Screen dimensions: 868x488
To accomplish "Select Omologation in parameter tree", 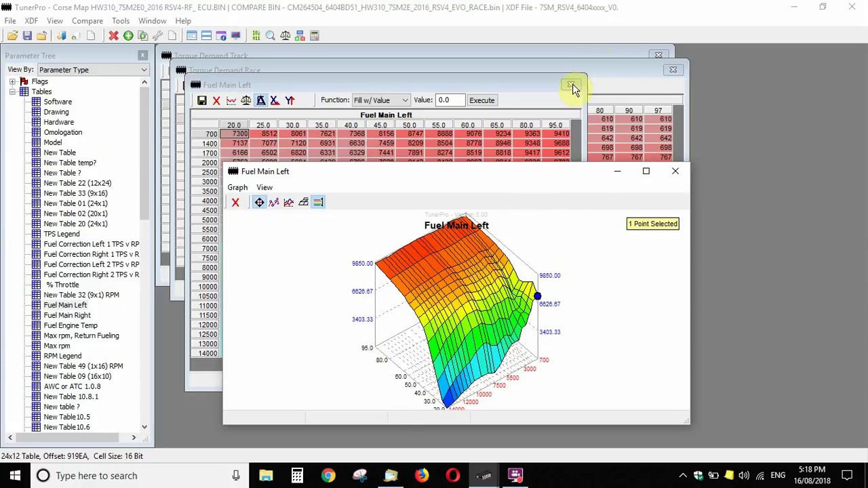I will pyautogui.click(x=63, y=132).
